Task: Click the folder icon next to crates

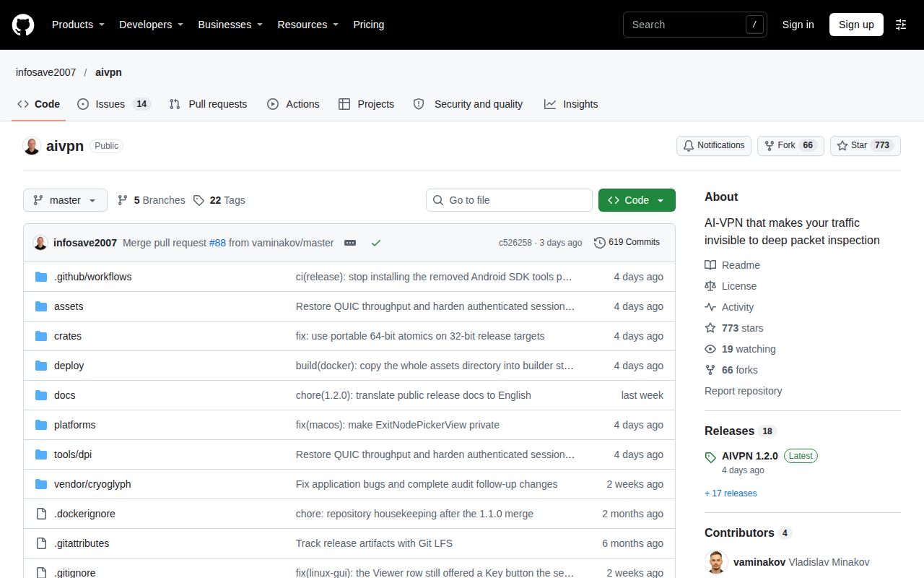Action: click(41, 336)
